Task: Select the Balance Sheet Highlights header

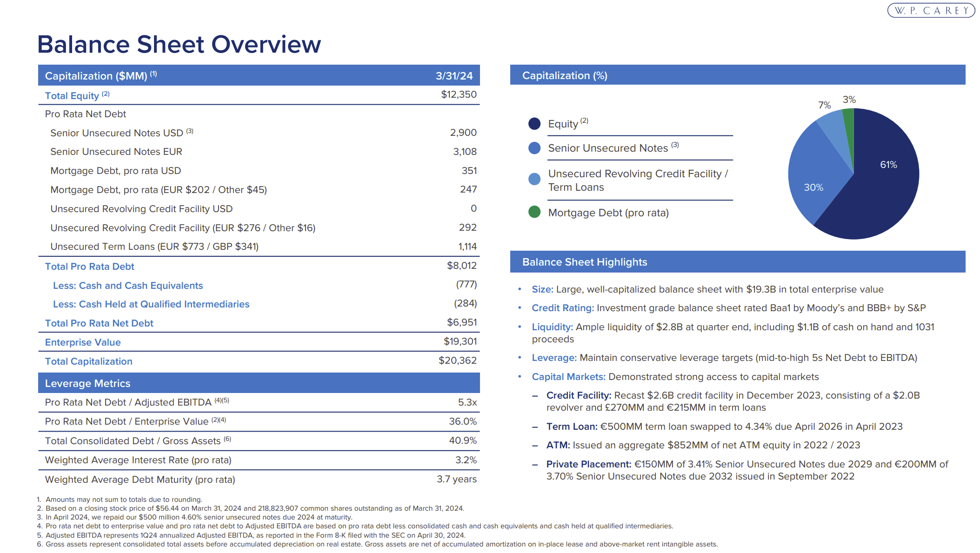Action: (738, 262)
